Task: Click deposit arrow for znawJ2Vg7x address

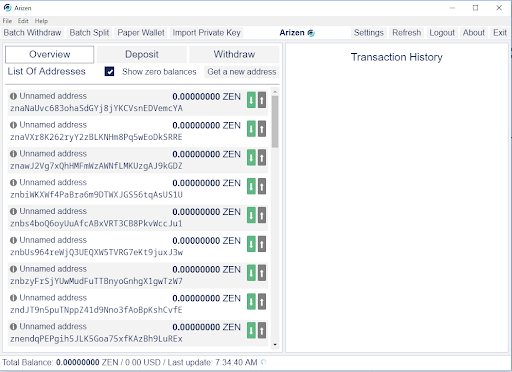Action: coord(251,158)
